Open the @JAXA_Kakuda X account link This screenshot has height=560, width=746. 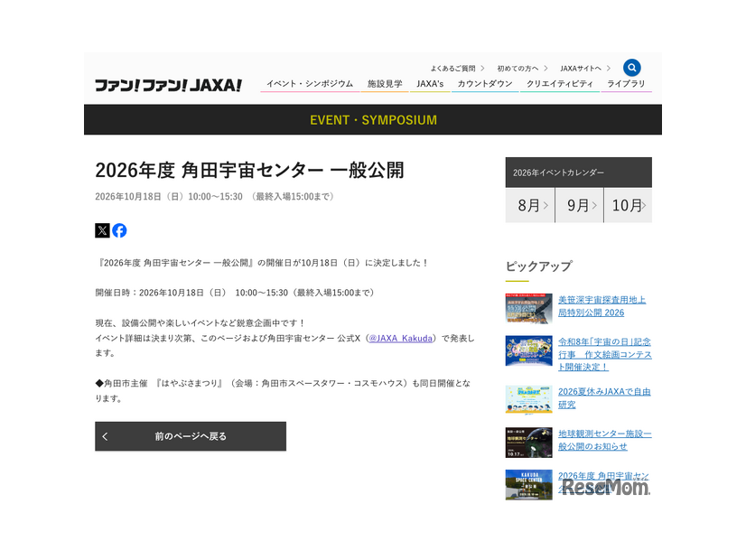pos(401,339)
